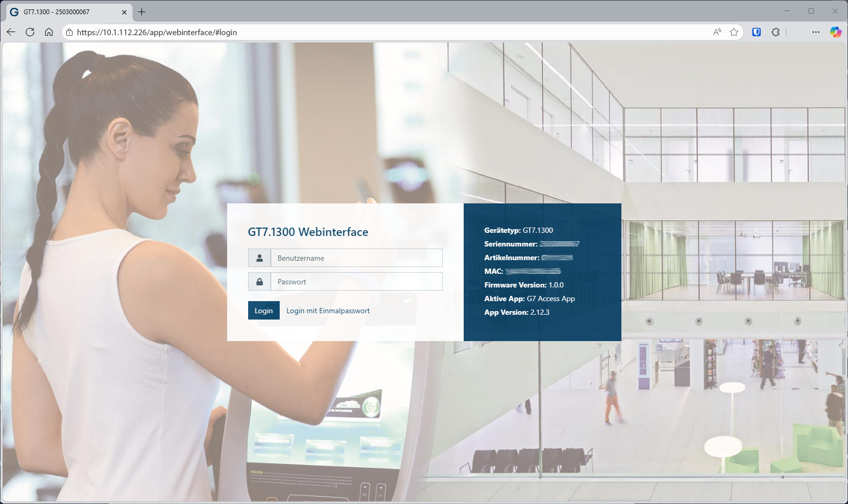Go to browser home page icon
The width and height of the screenshot is (848, 504).
click(49, 32)
